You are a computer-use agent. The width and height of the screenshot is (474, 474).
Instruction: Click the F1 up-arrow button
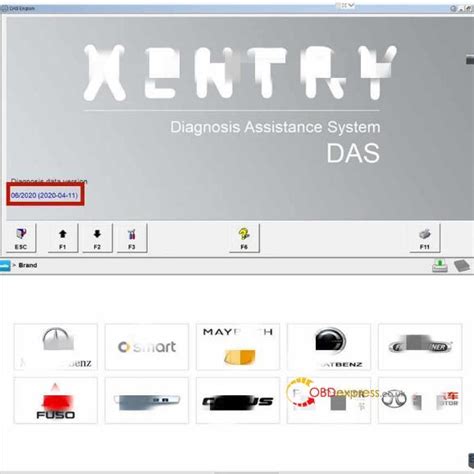click(63, 238)
